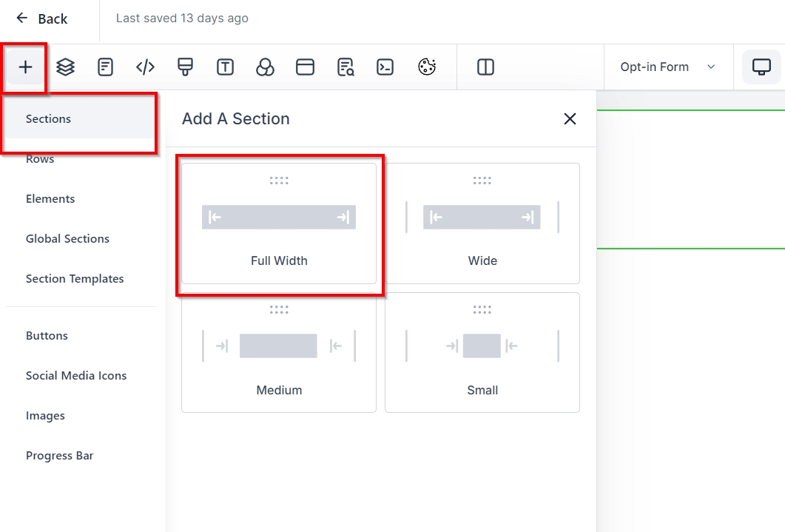Click the Back button

(42, 18)
